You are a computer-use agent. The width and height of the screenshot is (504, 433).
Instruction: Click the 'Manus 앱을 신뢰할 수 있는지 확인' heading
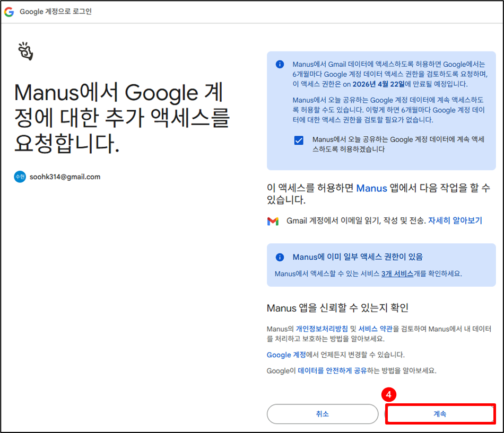click(337, 308)
